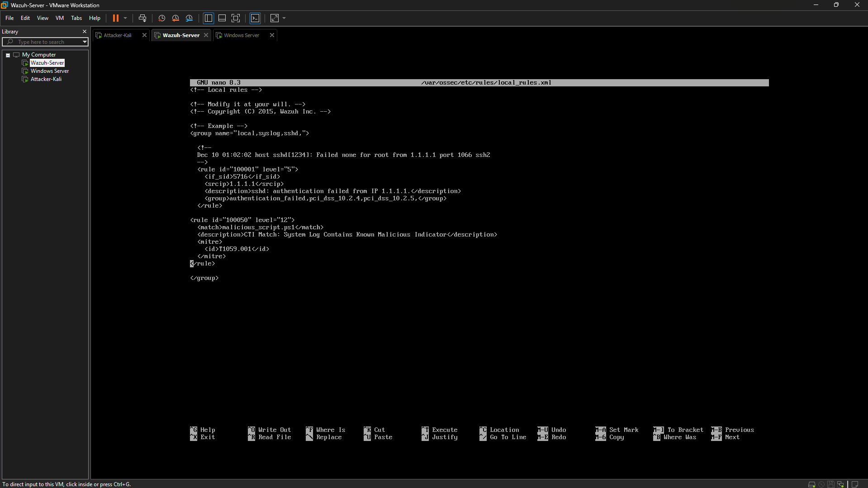Select Wazuh-Server in the library tree
The height and width of the screenshot is (488, 868).
47,63
